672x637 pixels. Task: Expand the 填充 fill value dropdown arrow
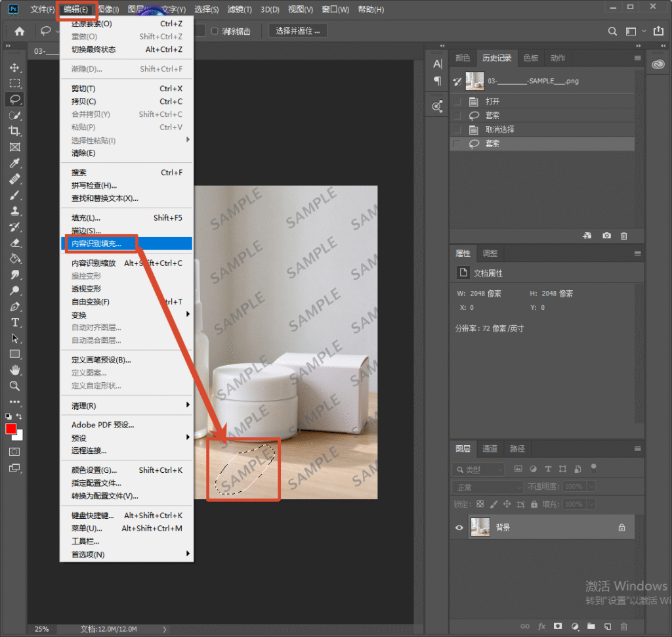pyautogui.click(x=591, y=504)
